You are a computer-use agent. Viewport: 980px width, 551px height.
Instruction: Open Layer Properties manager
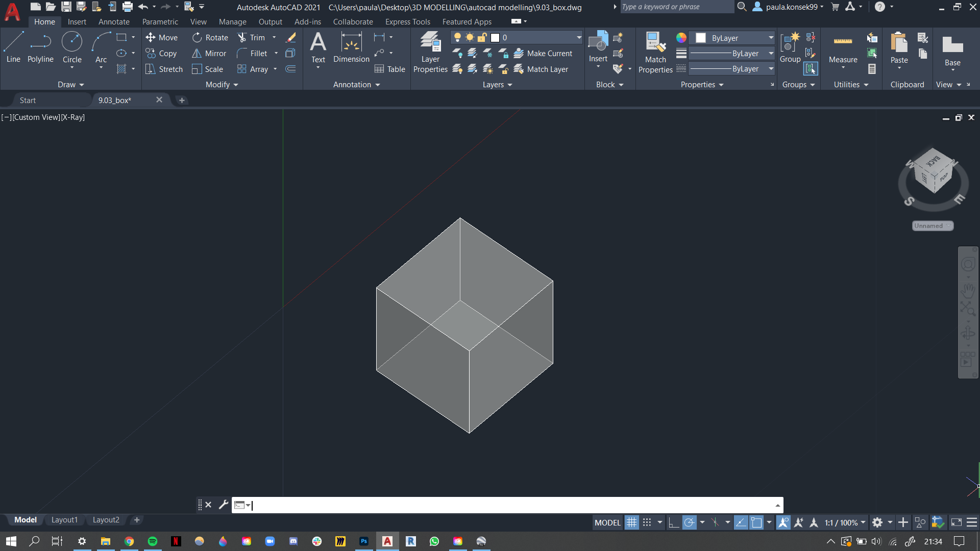click(430, 52)
